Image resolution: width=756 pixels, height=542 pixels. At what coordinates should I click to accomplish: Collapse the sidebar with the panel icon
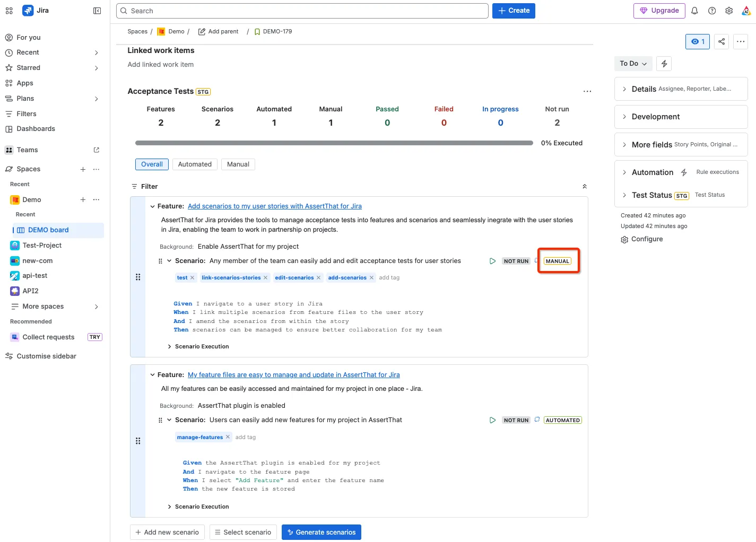[97, 11]
